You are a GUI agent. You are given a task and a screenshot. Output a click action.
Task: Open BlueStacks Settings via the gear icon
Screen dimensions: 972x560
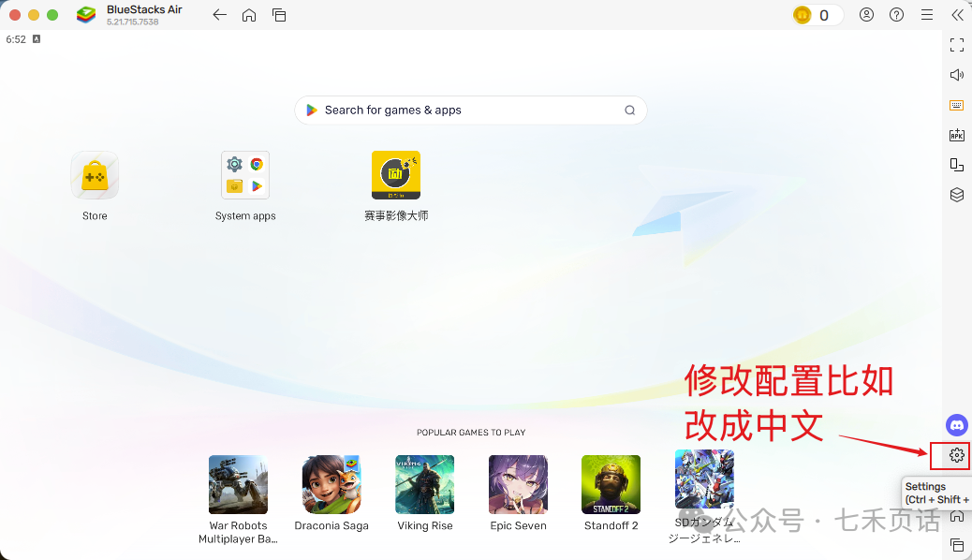tap(954, 456)
